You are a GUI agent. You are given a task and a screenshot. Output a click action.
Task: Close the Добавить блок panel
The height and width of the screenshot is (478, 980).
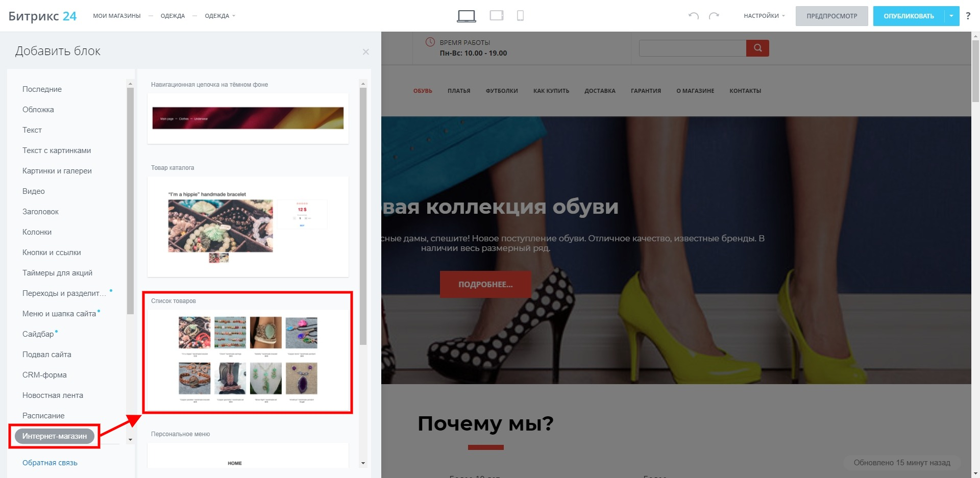point(365,52)
